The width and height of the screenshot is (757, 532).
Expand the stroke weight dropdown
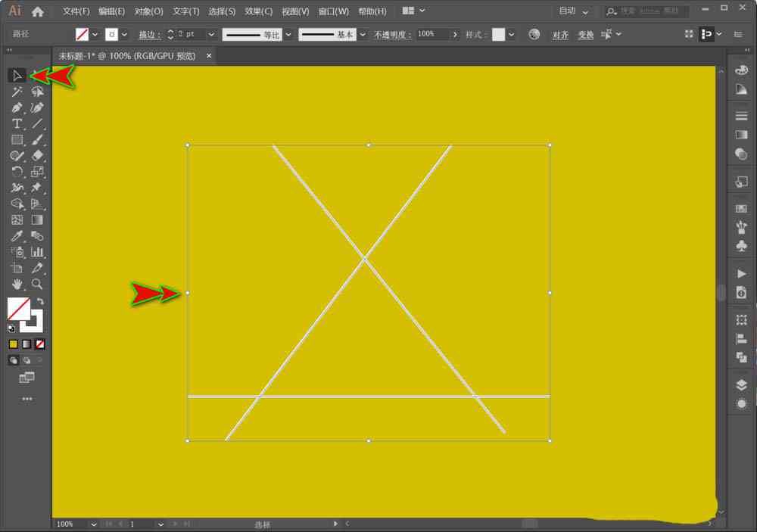pyautogui.click(x=211, y=34)
